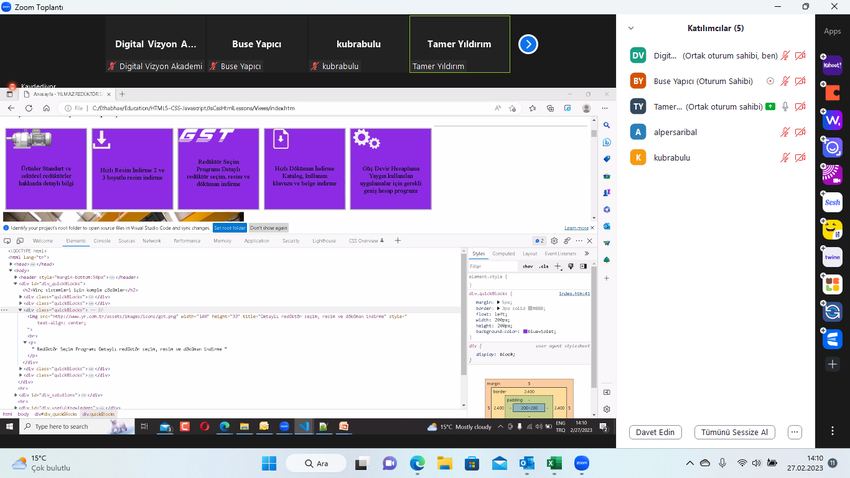
Task: Expand the border property triangle in Styles
Action: (x=498, y=308)
